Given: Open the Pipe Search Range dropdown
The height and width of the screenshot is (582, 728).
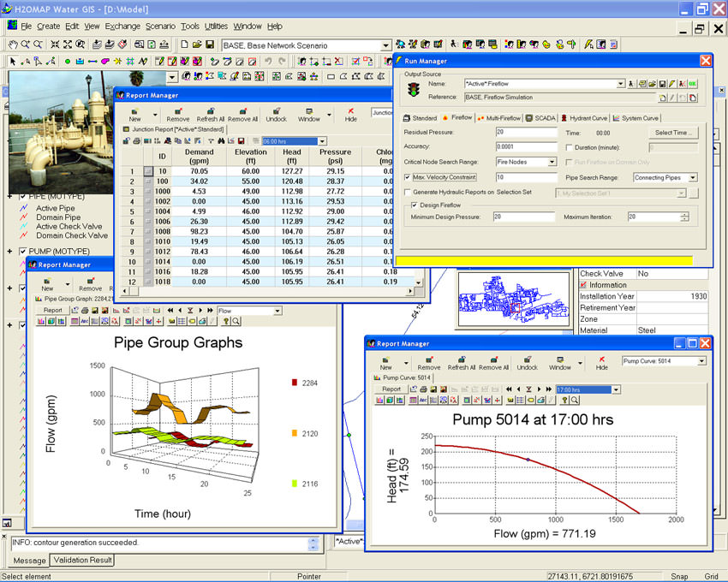Looking at the screenshot, I should pyautogui.click(x=693, y=178).
